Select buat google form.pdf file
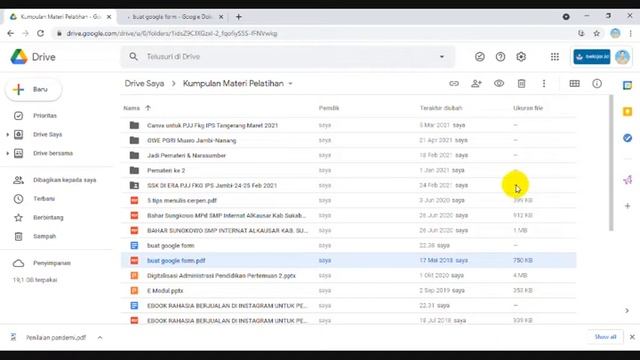 [x=349, y=260]
